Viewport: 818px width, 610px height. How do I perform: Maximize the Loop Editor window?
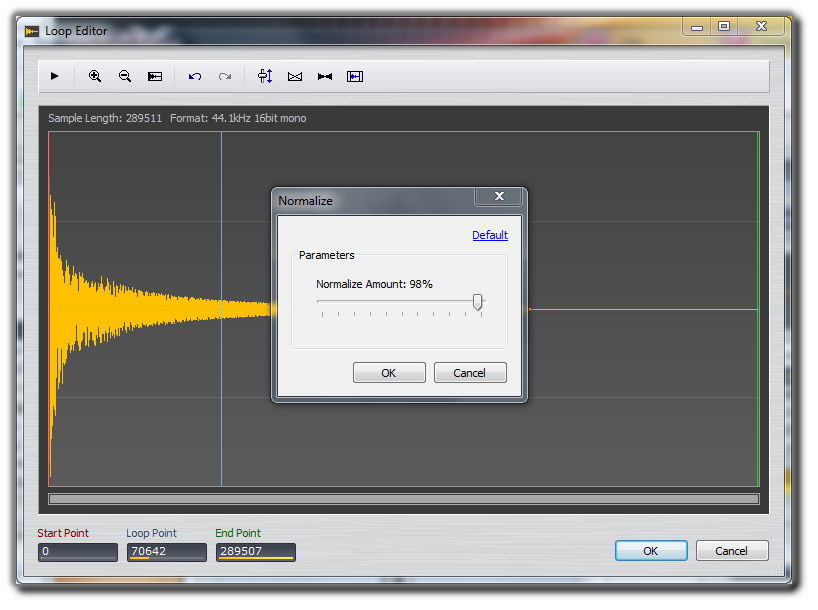724,26
